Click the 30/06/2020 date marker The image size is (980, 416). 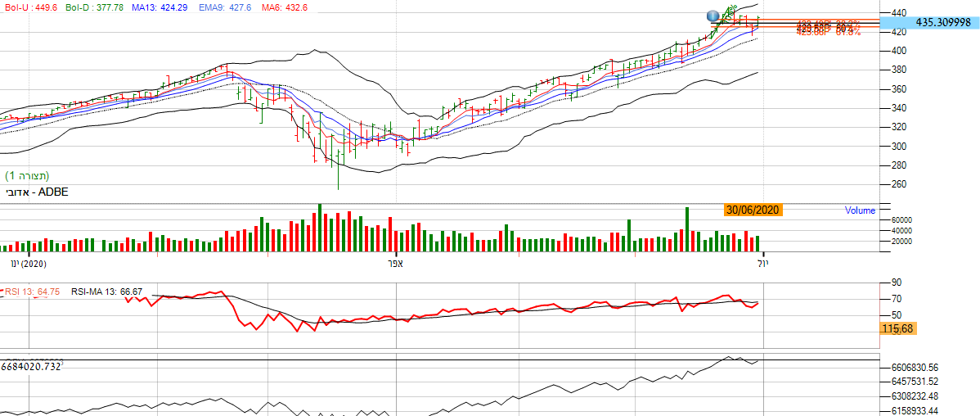pos(753,210)
